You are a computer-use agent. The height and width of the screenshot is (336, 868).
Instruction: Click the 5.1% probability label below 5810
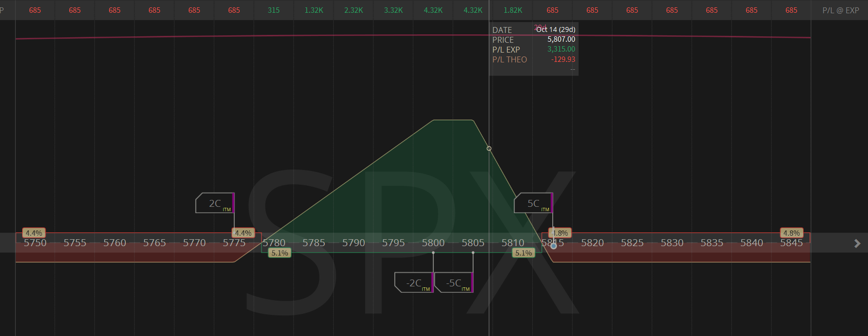coord(523,253)
